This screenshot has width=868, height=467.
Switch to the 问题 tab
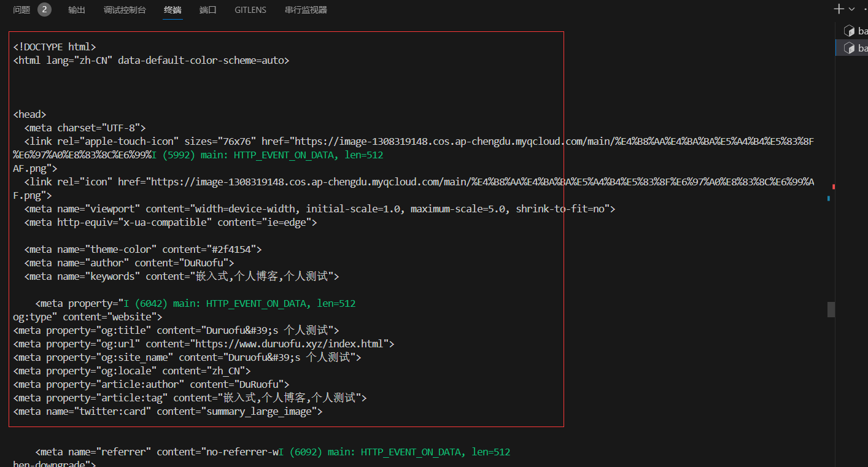21,10
